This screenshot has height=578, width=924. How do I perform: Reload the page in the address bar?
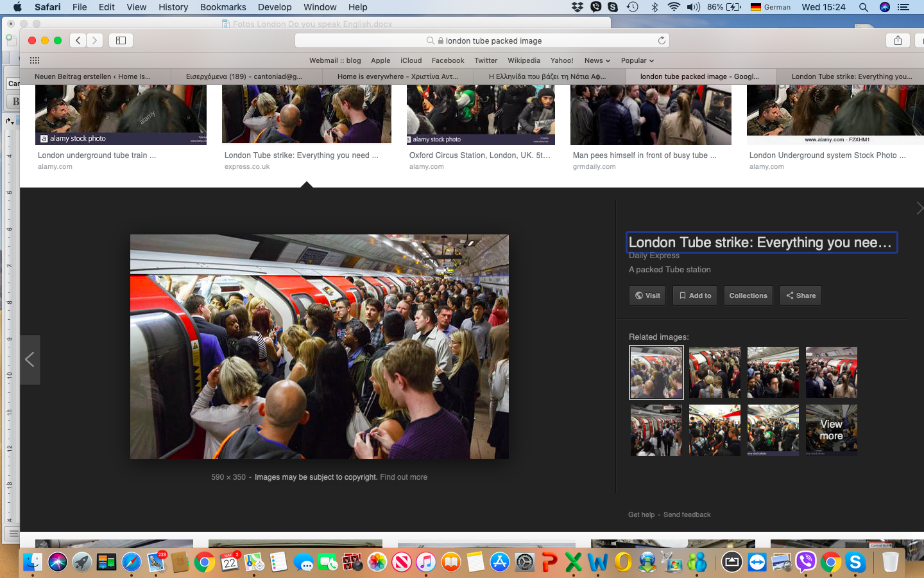662,40
